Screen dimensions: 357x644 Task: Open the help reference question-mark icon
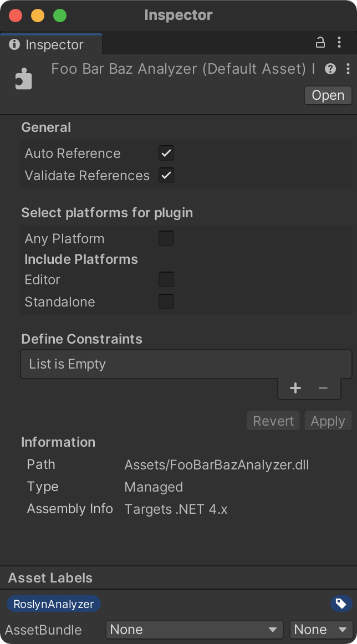click(330, 69)
